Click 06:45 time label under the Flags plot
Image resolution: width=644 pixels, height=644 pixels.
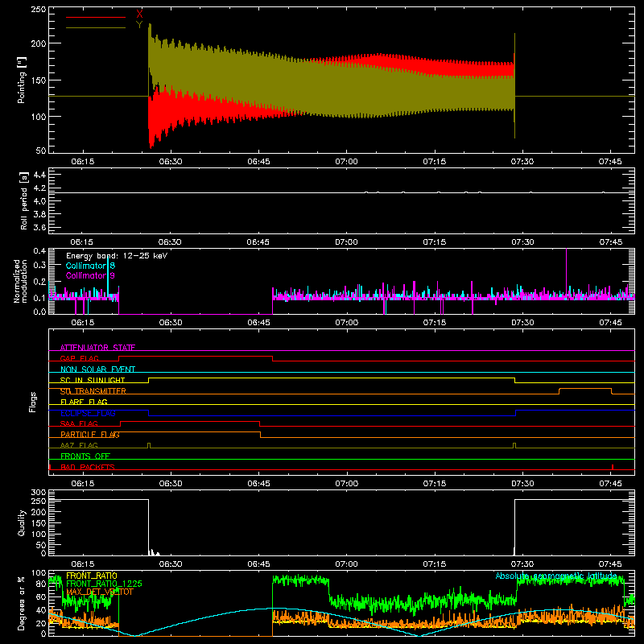(258, 484)
